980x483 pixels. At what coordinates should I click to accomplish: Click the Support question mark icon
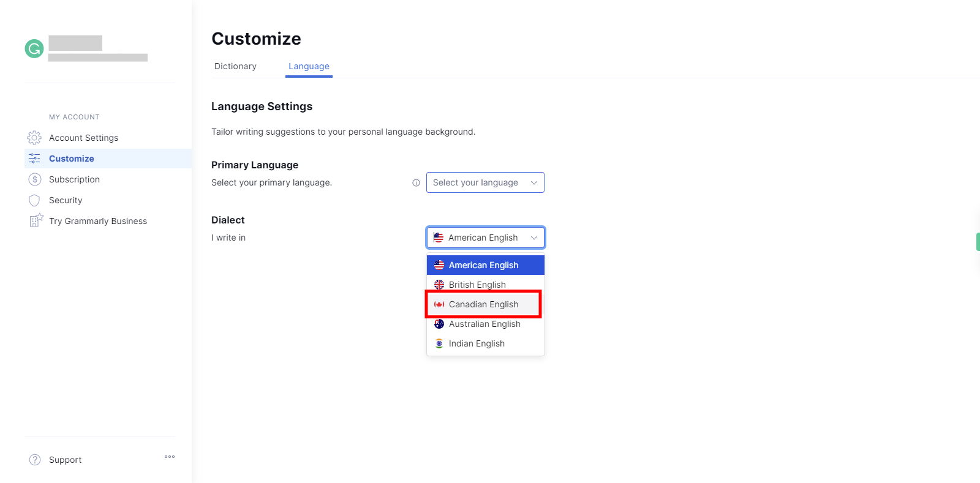pos(35,460)
